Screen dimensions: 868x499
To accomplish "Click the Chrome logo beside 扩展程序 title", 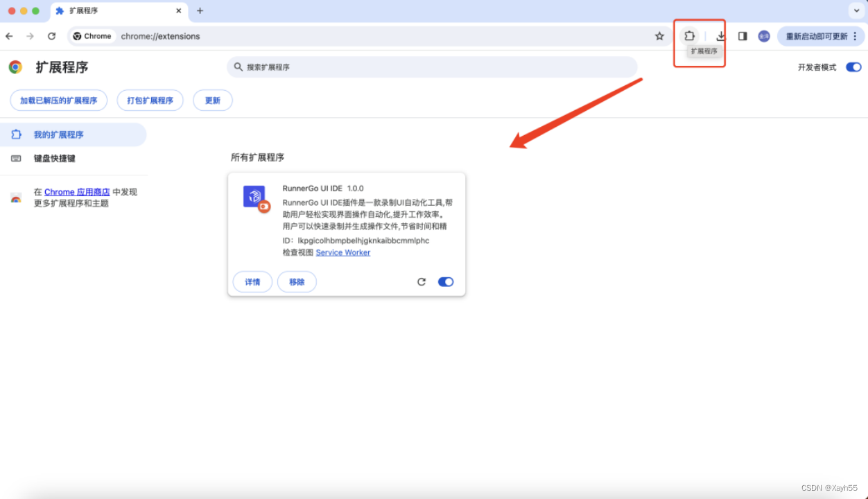I will point(15,67).
